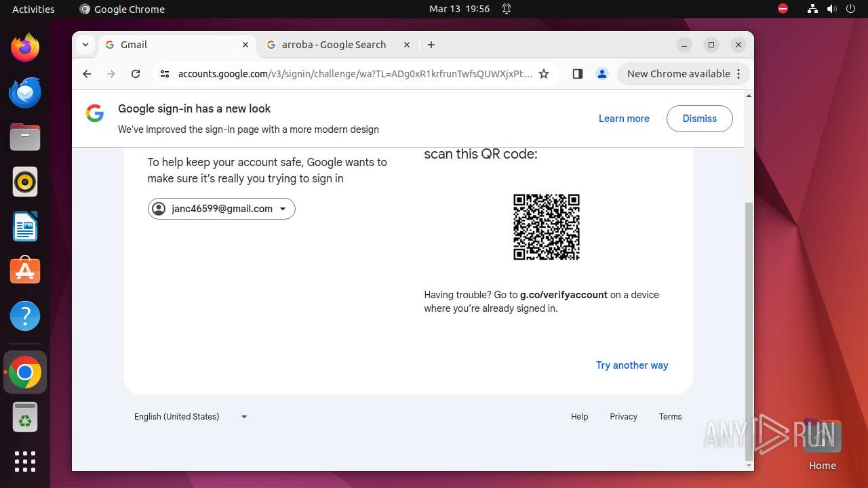Dismiss the sign-in new look banner
This screenshot has height=488, width=868.
coord(700,119)
